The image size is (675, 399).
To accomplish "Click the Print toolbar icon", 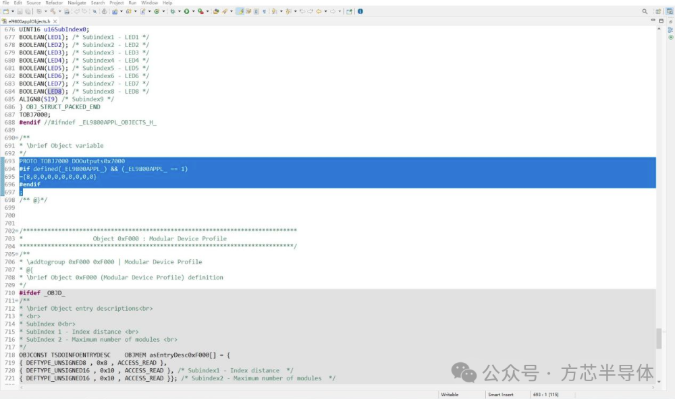I will point(67,11).
